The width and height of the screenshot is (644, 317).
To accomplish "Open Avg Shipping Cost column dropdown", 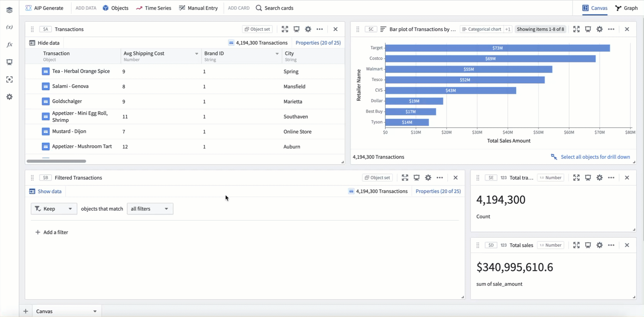I will tap(197, 54).
